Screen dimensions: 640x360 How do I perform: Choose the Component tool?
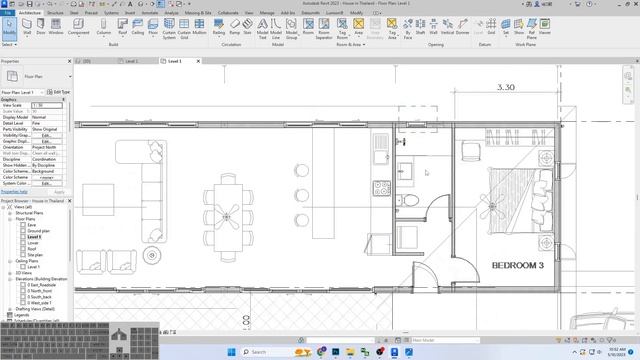(78, 27)
